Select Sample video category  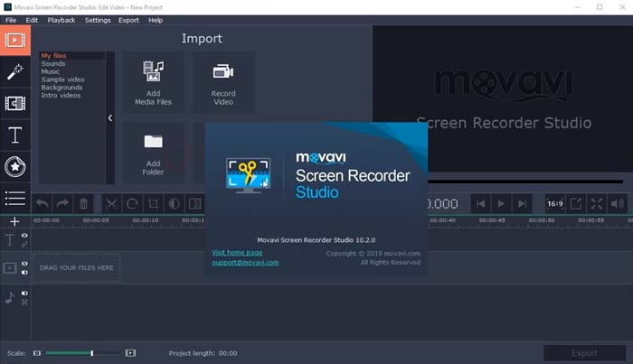point(62,79)
